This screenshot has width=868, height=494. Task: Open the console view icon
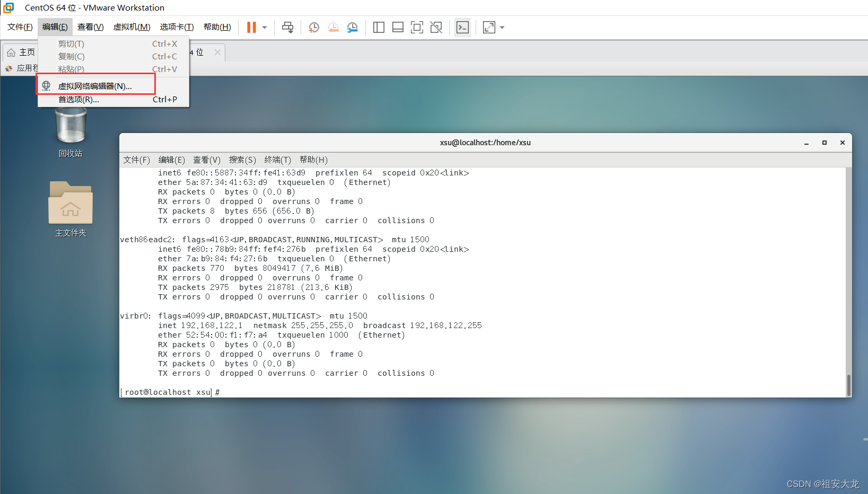click(x=462, y=27)
